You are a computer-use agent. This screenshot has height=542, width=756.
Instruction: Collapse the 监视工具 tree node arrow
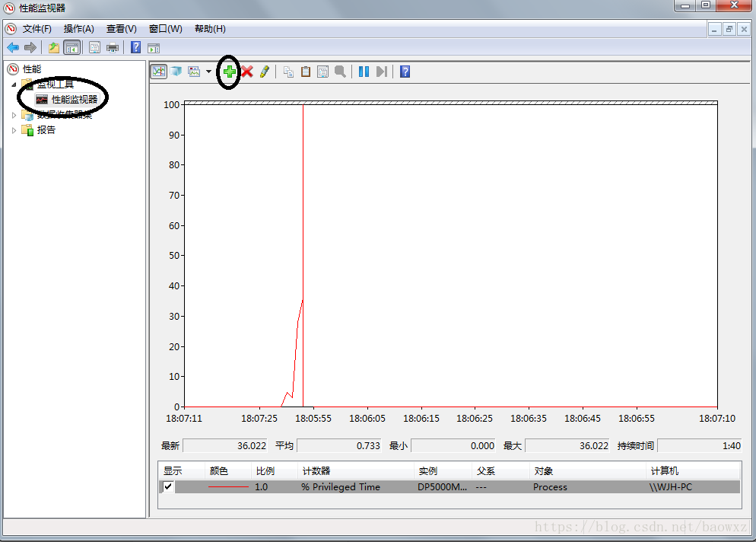click(x=14, y=84)
